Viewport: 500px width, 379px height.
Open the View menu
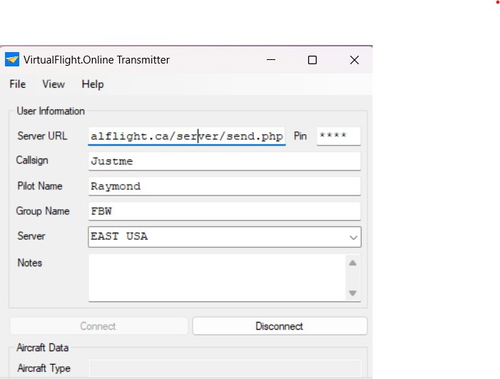coord(53,84)
